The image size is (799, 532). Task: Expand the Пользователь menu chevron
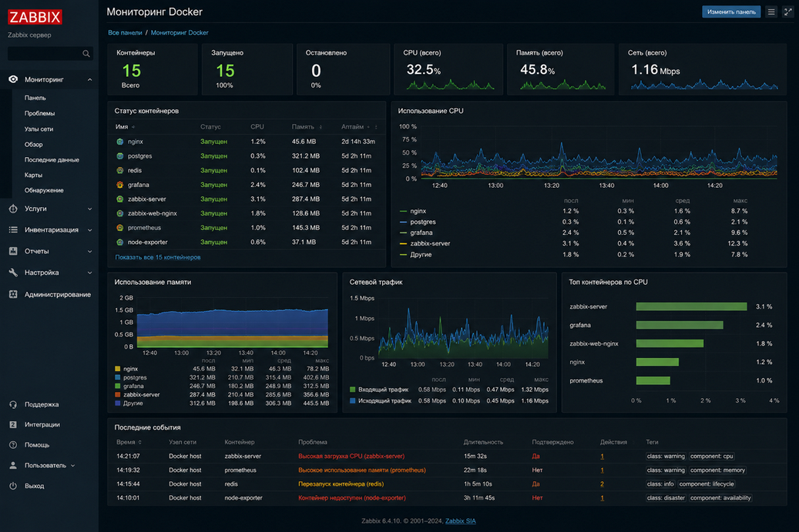pos(73,465)
